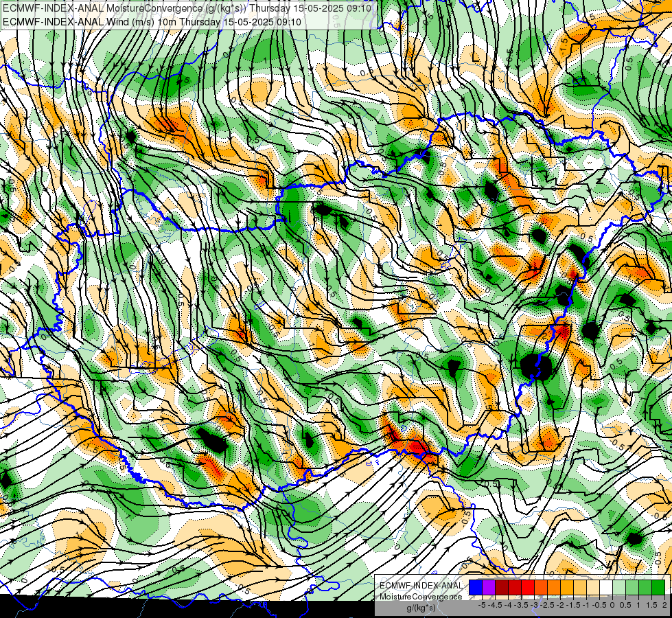Image resolution: width=672 pixels, height=618 pixels.
Task: Click the legend's 'ECMWF-INDEX-ANAL' label
Action: point(421,586)
